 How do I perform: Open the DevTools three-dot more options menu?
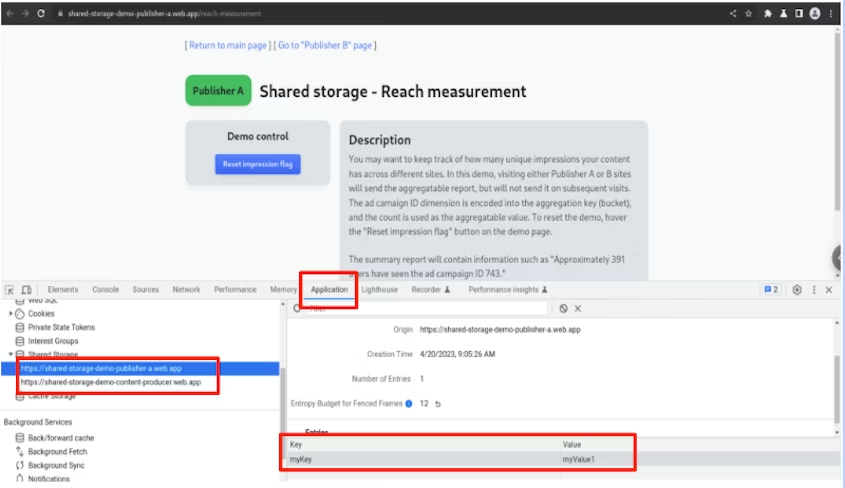pyautogui.click(x=814, y=290)
